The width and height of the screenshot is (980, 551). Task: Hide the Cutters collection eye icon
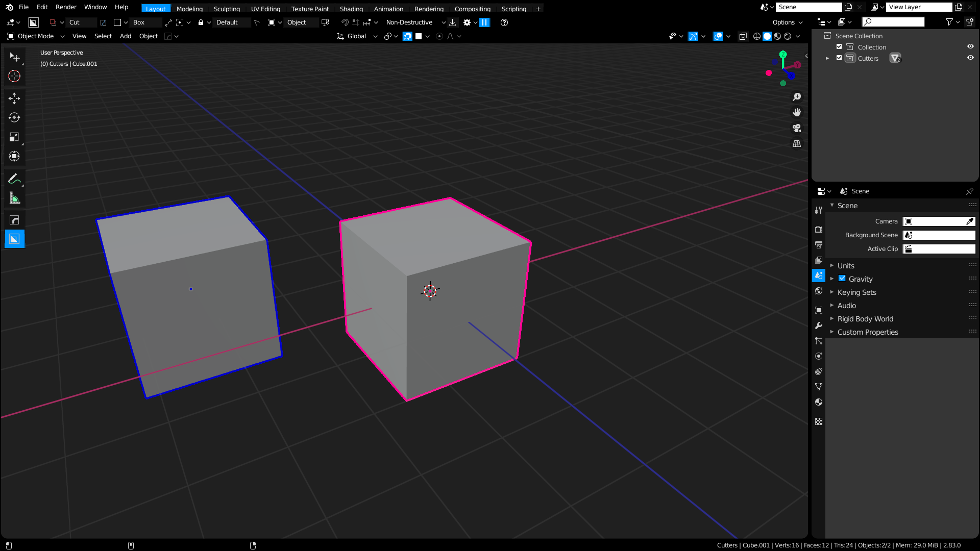970,58
